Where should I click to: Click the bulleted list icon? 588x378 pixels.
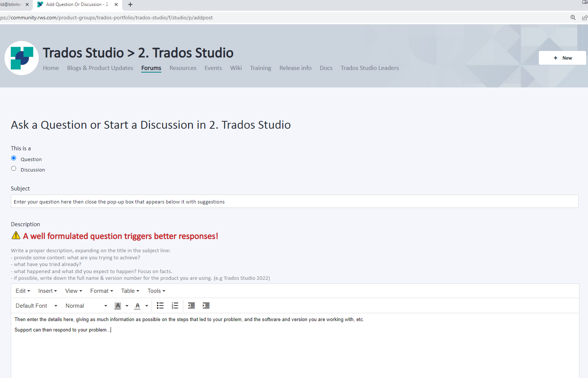click(160, 305)
